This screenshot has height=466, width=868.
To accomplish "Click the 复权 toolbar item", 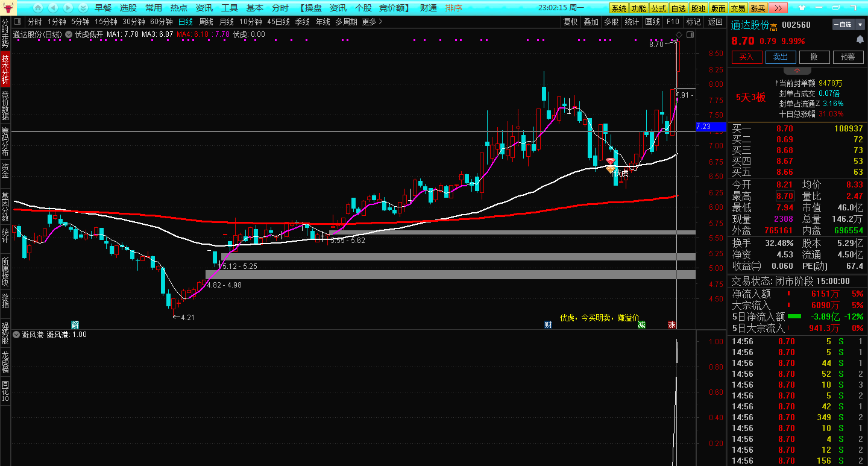I will pyautogui.click(x=570, y=22).
